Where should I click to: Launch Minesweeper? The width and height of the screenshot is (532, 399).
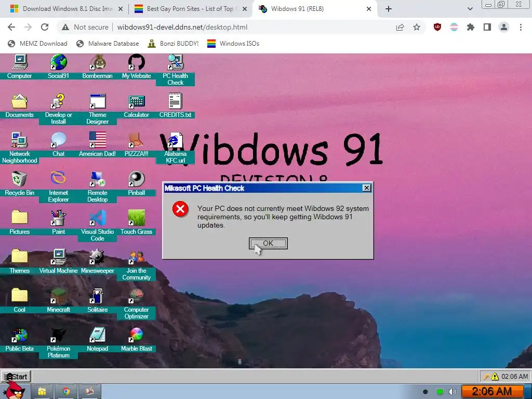97,262
